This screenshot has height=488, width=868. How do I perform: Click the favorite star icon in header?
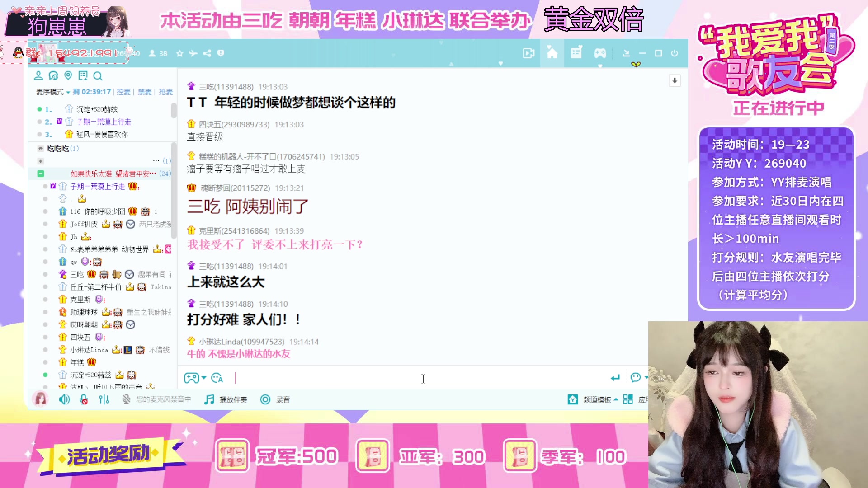179,53
